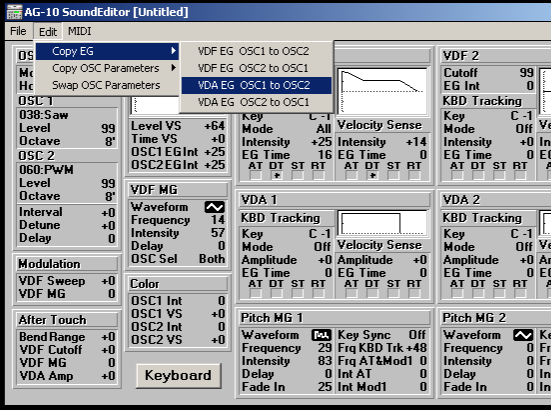This screenshot has height=410, width=551.
Task: Click the OSC2 EG Int +25 value
Action: tap(214, 165)
